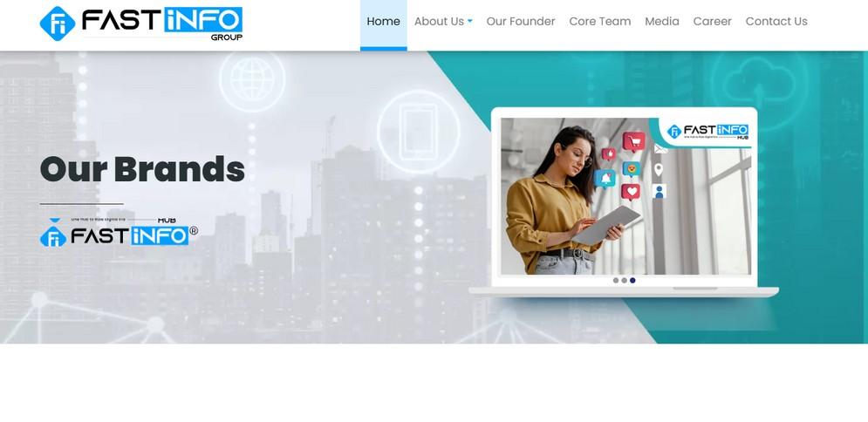Click the red heart speech bubble icon
The width and height of the screenshot is (868, 422).
click(x=631, y=192)
